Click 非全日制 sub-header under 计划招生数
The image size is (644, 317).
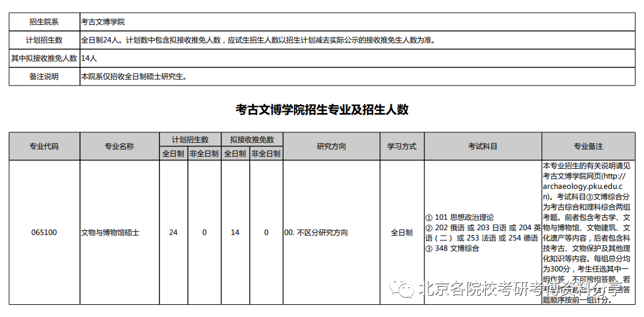204,154
